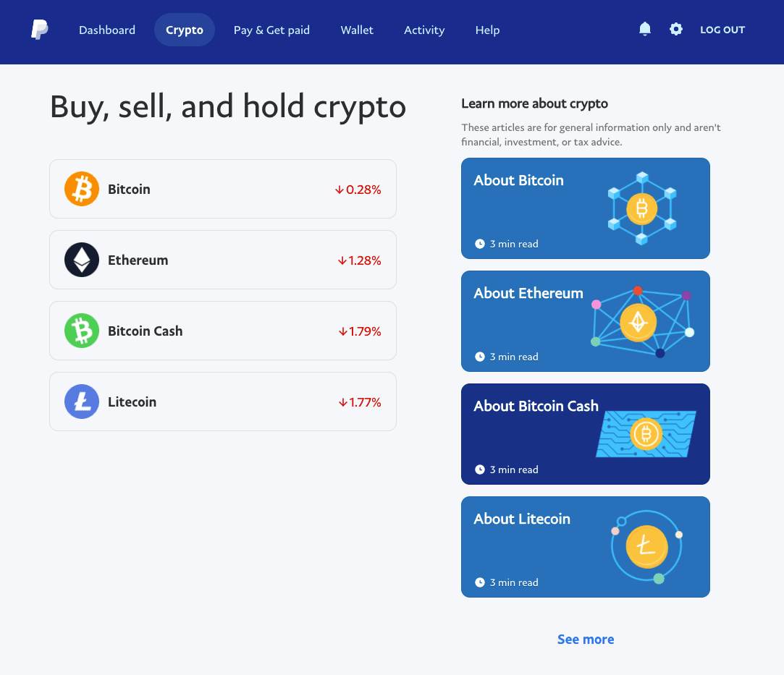The image size is (784, 675).
Task: Select the Help menu item
Action: [487, 30]
